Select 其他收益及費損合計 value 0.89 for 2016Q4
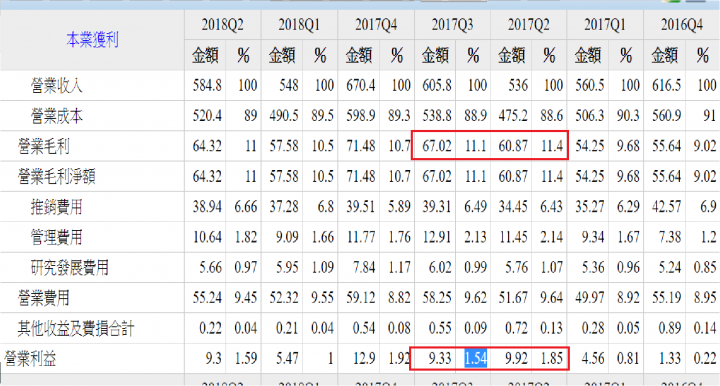This screenshot has width=720, height=386. 669,328
